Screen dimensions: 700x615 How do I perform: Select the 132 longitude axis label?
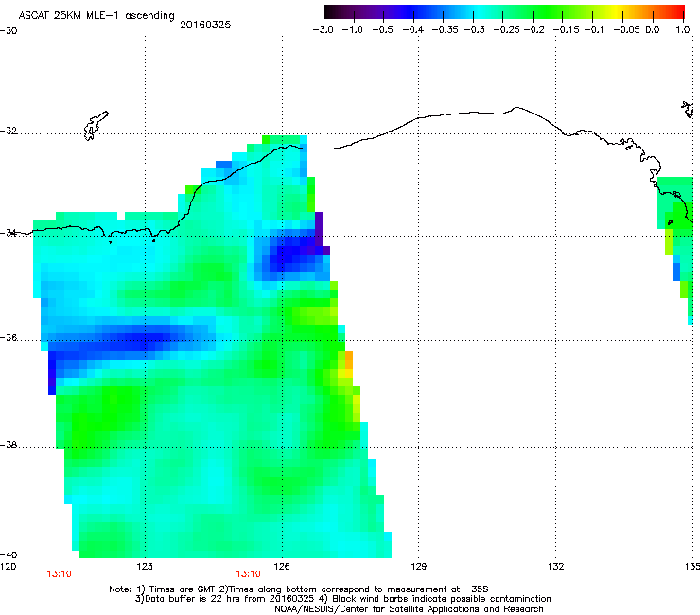(x=555, y=567)
